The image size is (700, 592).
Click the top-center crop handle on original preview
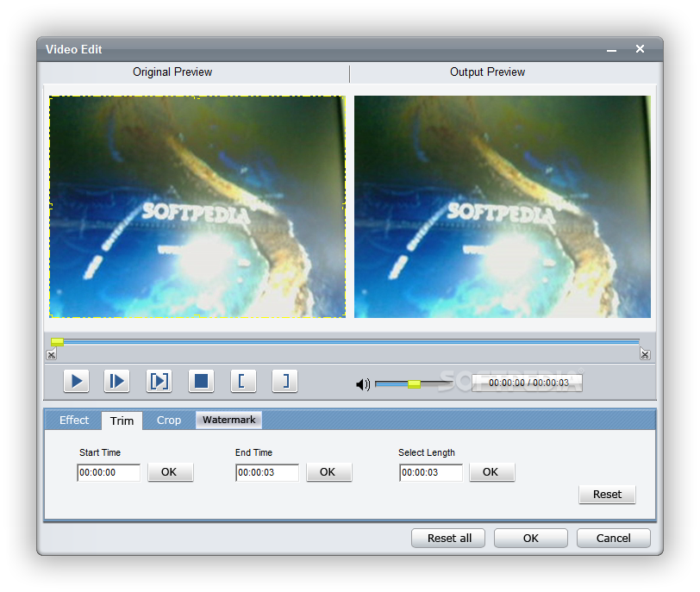point(197,97)
